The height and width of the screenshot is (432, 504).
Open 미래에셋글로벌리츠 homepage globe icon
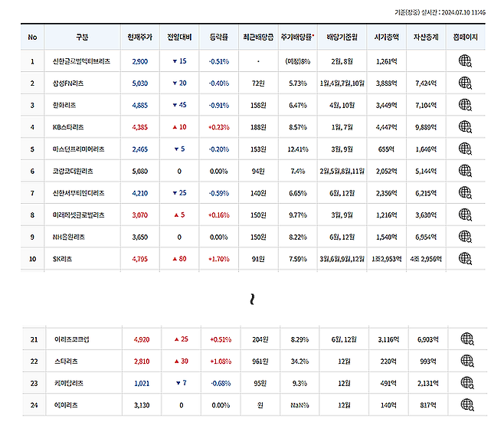465,215
